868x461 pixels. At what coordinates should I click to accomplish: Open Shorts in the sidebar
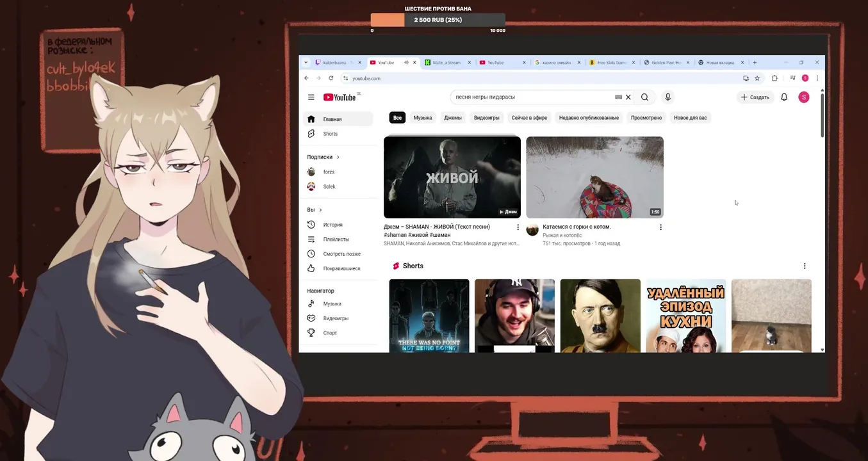[x=338, y=134]
